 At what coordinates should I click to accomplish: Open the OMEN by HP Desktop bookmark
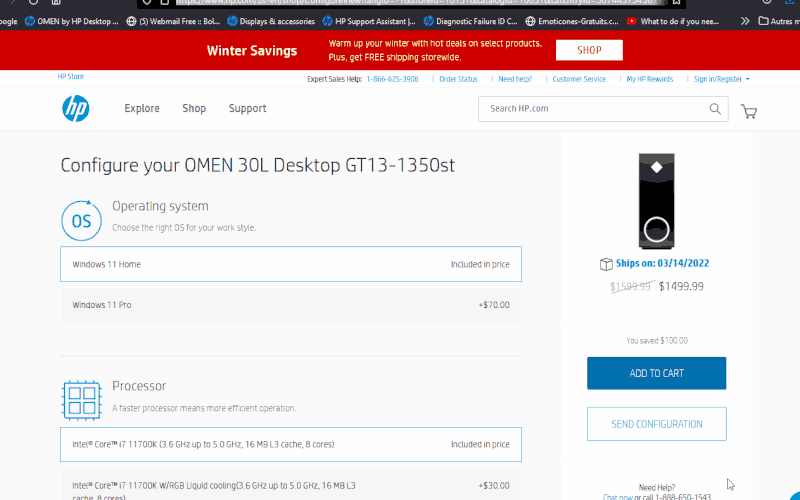coord(72,21)
